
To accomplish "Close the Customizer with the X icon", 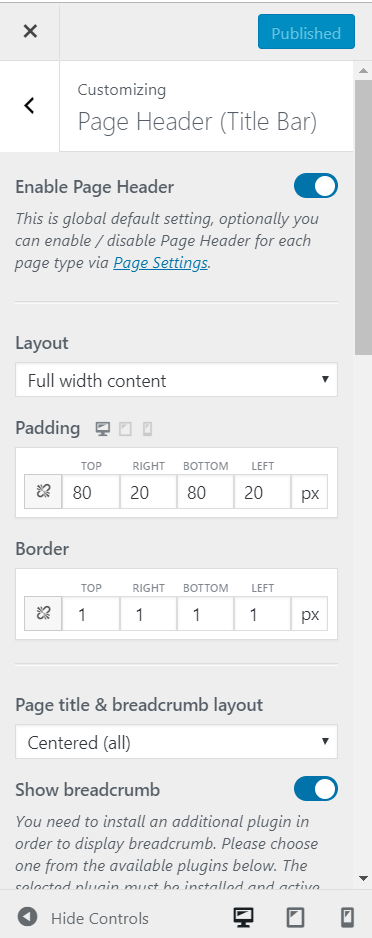I will coord(30,32).
